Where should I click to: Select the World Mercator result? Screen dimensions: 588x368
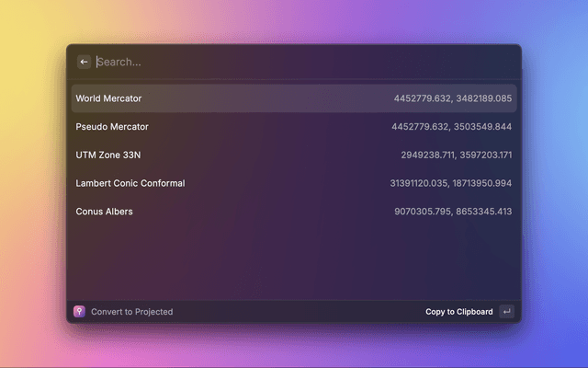(109, 98)
